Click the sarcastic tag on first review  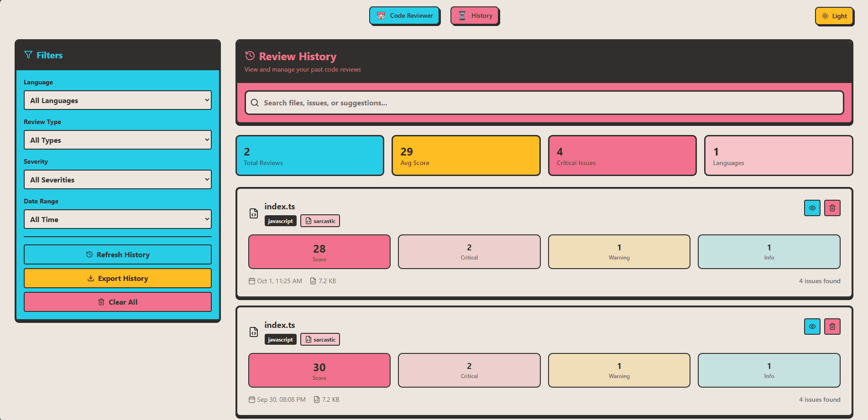(x=320, y=221)
